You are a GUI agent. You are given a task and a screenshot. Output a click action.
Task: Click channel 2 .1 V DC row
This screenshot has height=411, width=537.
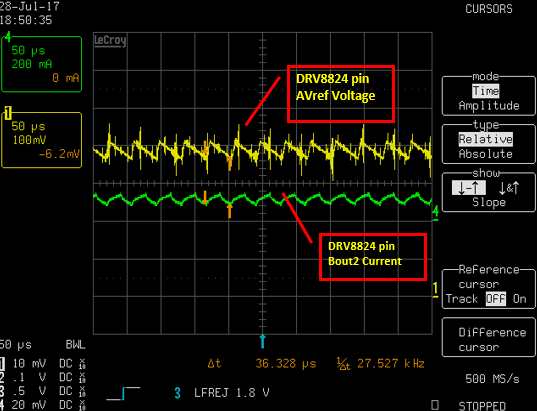tap(43, 377)
